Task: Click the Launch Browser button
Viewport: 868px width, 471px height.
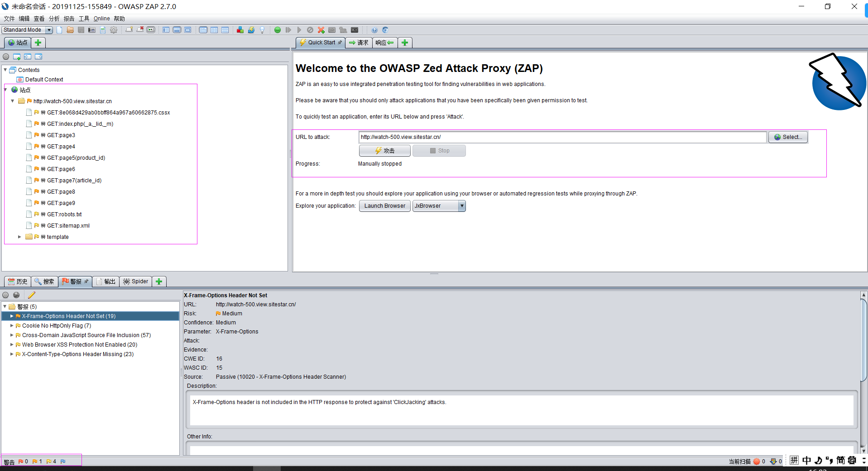Action: [385, 206]
